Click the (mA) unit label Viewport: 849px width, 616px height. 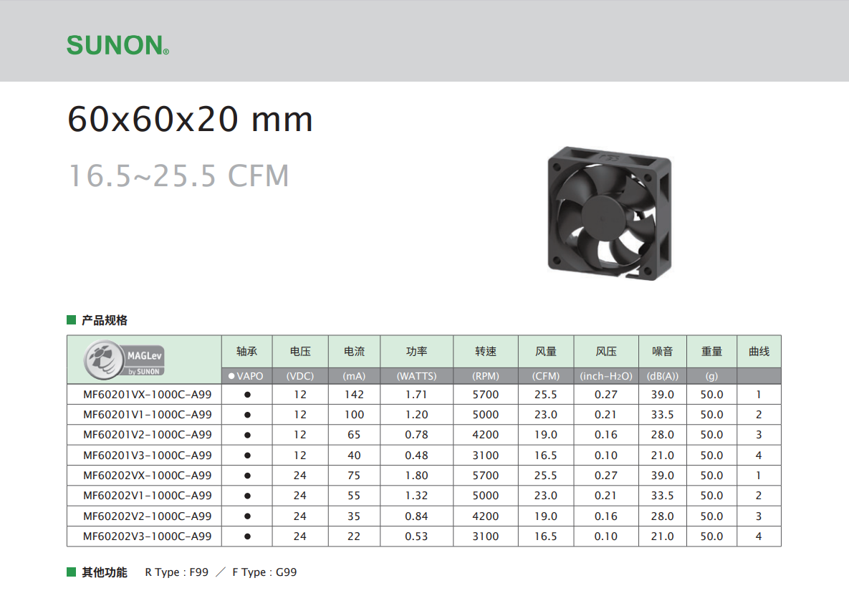pos(354,375)
